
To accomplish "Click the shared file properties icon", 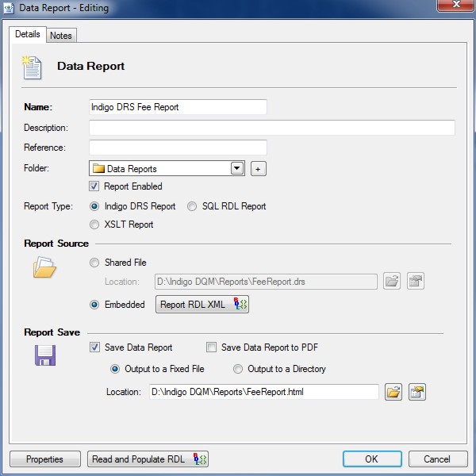I will click(x=415, y=281).
